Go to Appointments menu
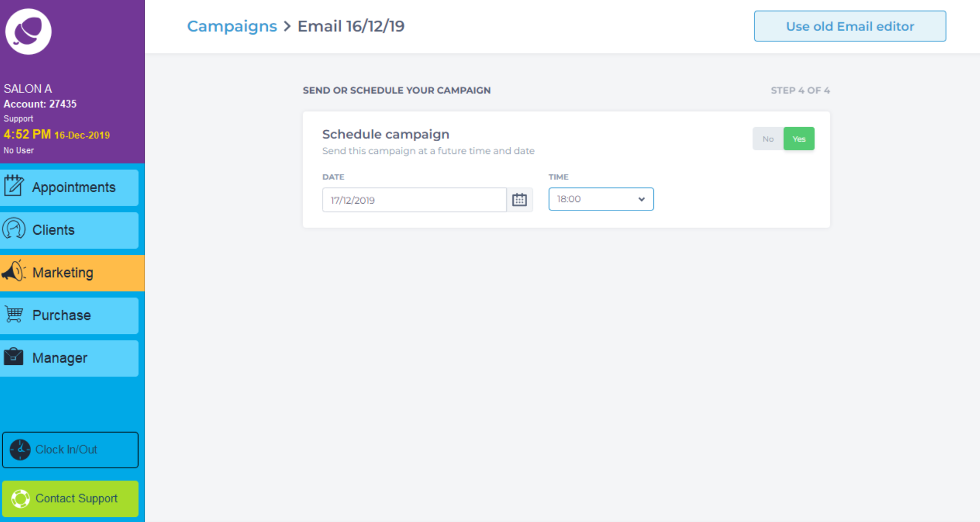 tap(69, 188)
